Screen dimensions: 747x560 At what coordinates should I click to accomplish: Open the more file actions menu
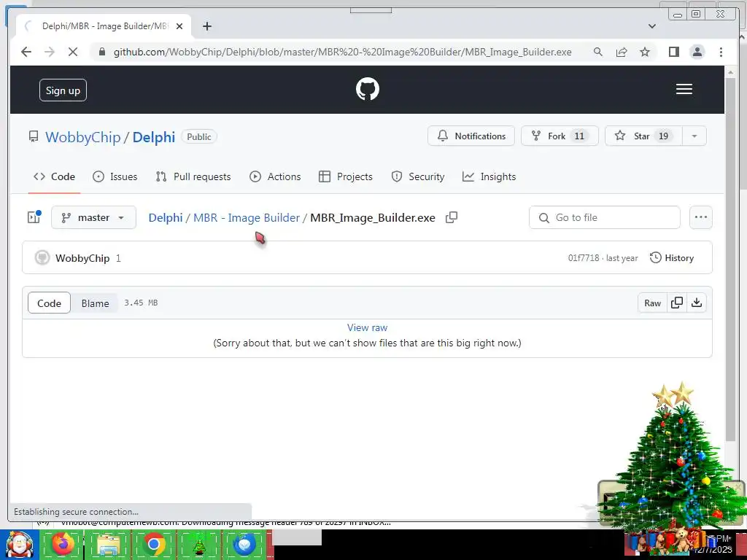point(701,217)
